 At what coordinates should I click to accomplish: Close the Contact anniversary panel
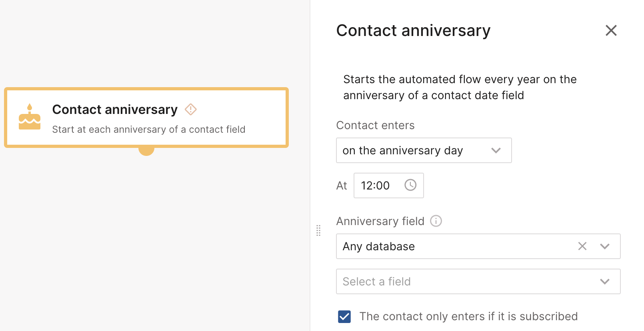pos(611,30)
